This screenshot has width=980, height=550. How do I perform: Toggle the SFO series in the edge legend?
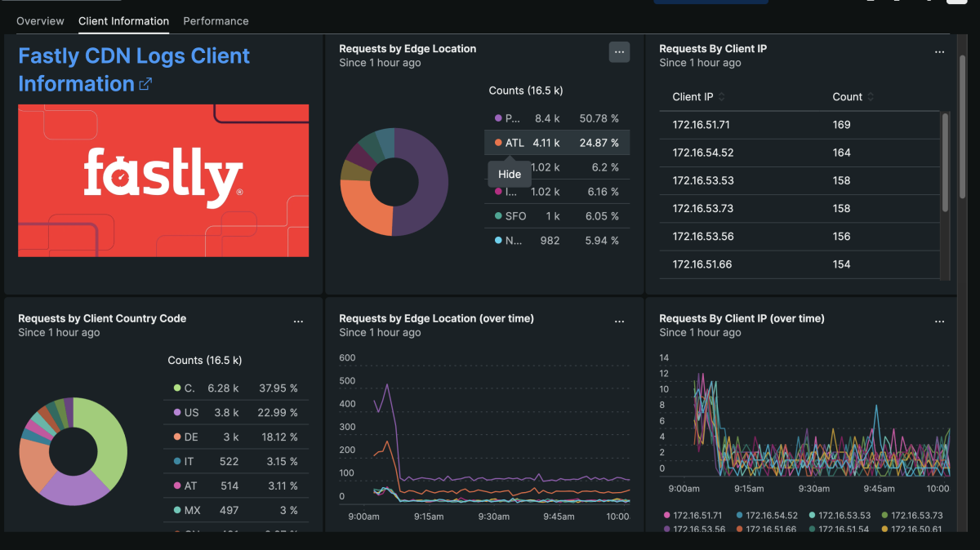515,216
